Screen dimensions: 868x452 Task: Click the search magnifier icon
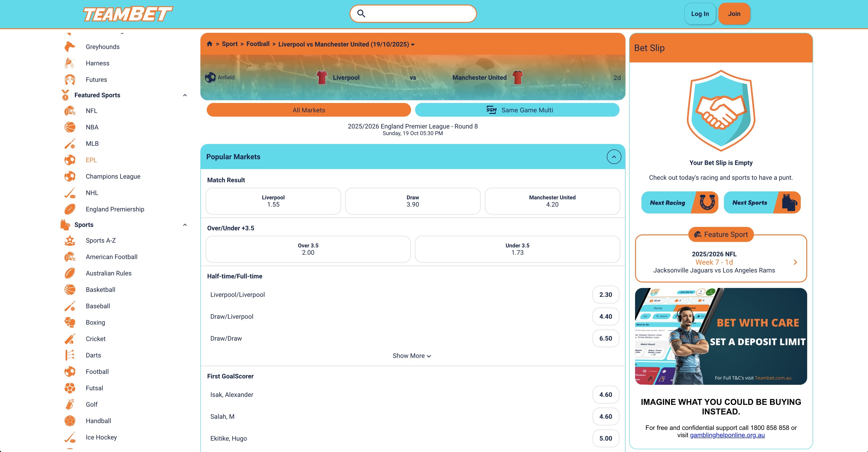pyautogui.click(x=361, y=14)
